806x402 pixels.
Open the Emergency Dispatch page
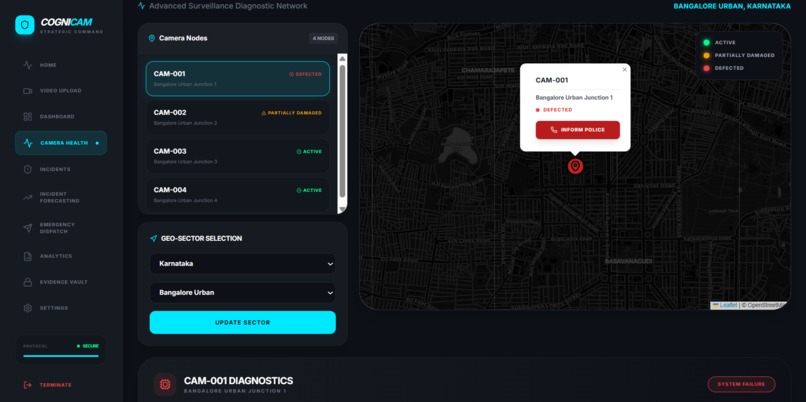[61, 228]
